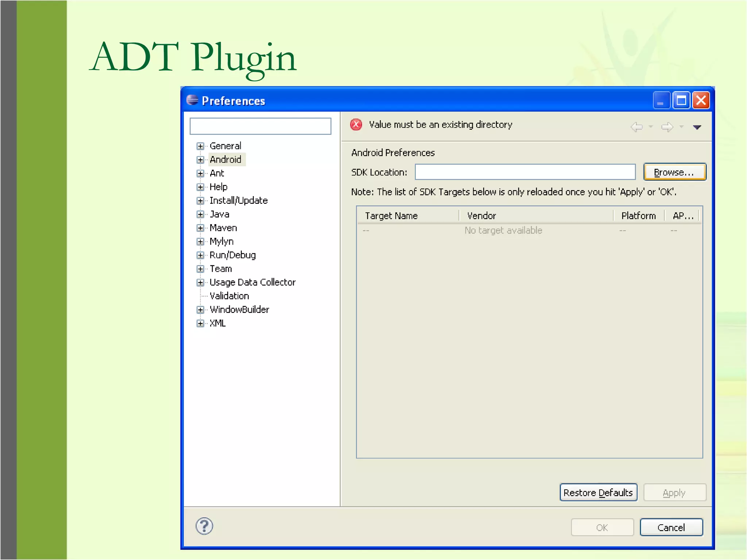Expand the Install/Update tree node
The width and height of the screenshot is (747, 560).
(200, 201)
